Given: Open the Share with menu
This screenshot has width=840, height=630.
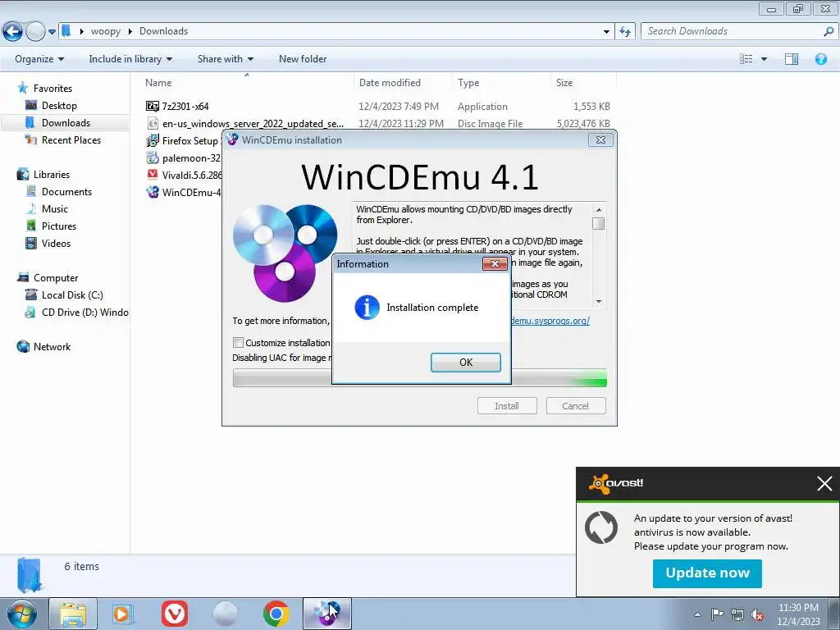Looking at the screenshot, I should (x=226, y=59).
